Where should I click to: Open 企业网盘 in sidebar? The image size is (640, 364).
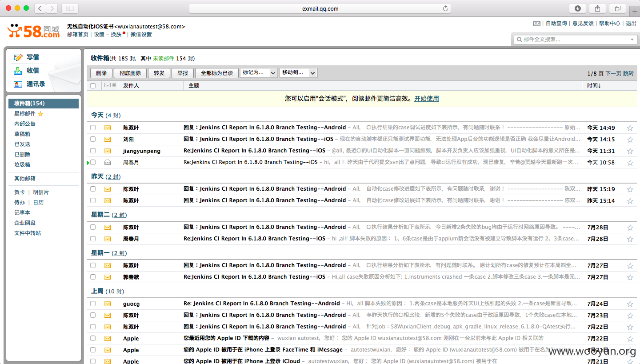pos(25,223)
